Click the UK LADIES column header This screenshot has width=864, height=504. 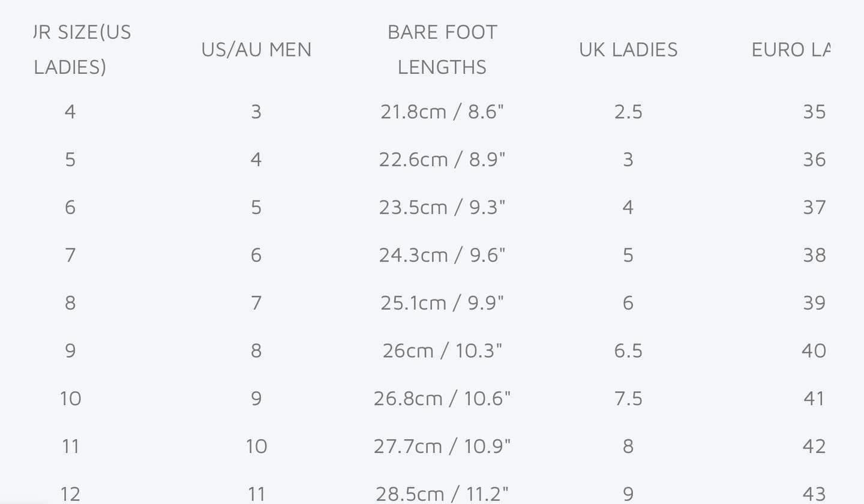coord(628,49)
